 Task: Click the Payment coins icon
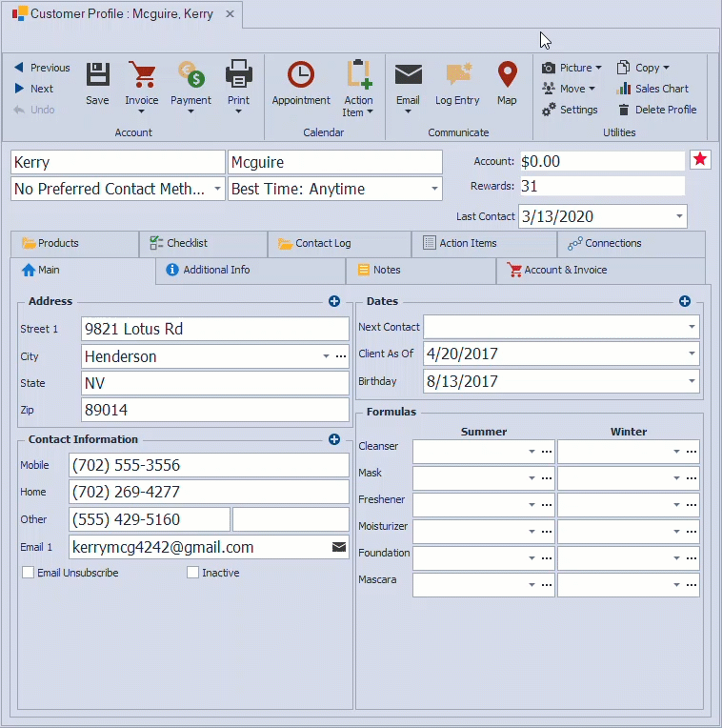[x=191, y=74]
